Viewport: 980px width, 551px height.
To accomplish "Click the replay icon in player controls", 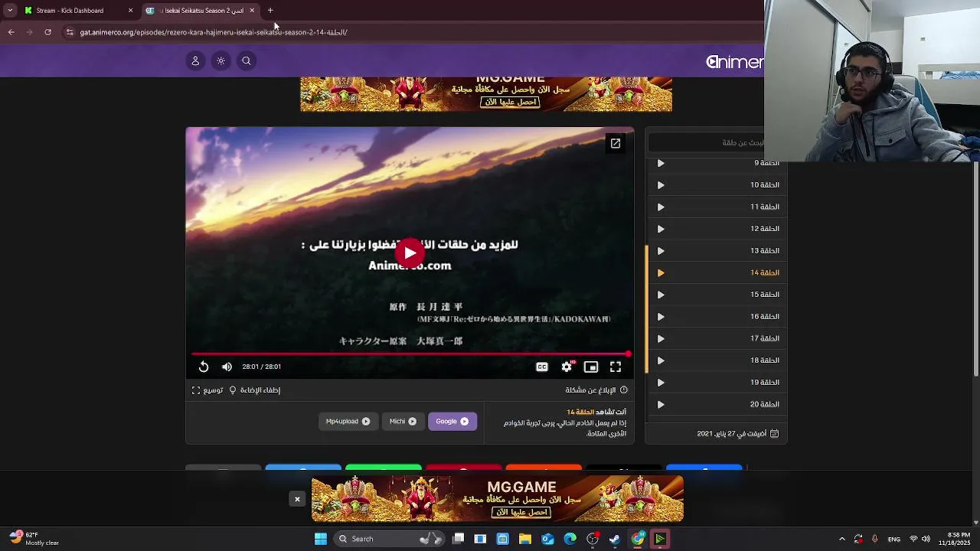I will 204,367.
